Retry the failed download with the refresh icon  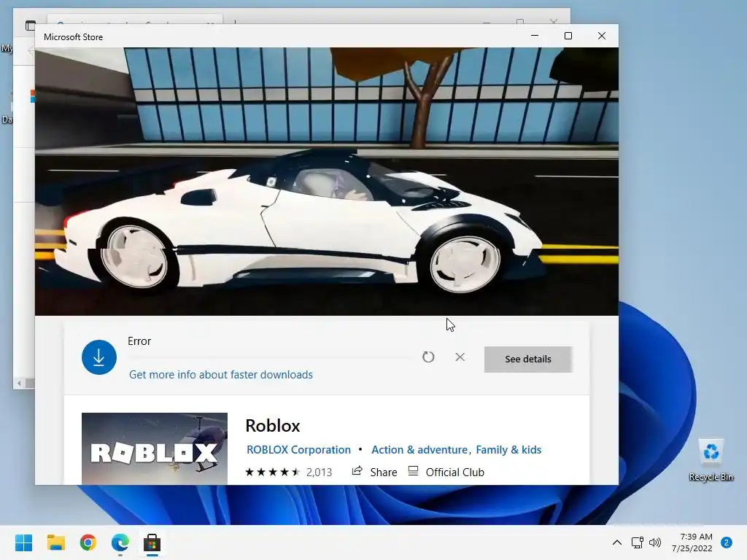428,357
